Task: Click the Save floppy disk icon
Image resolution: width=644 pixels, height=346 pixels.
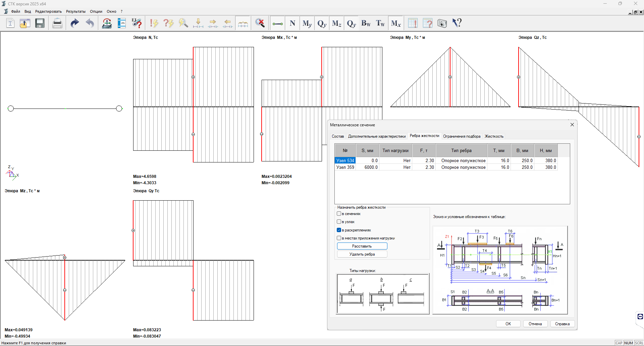Action: point(40,23)
